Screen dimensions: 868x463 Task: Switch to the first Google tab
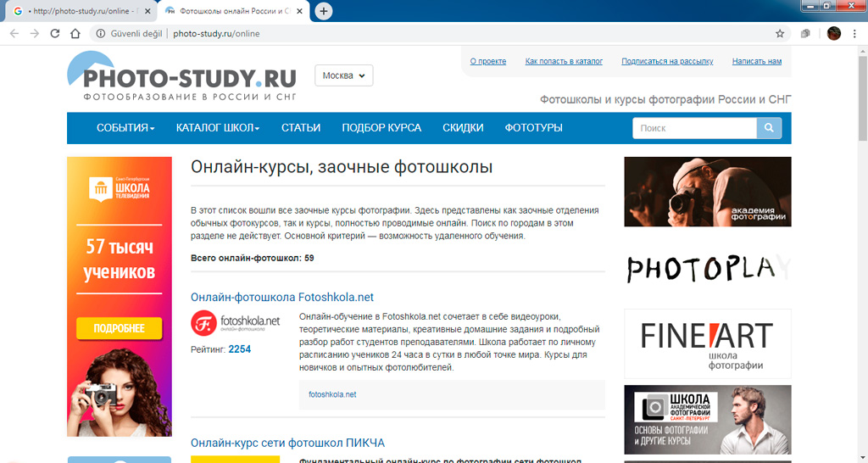(x=81, y=11)
